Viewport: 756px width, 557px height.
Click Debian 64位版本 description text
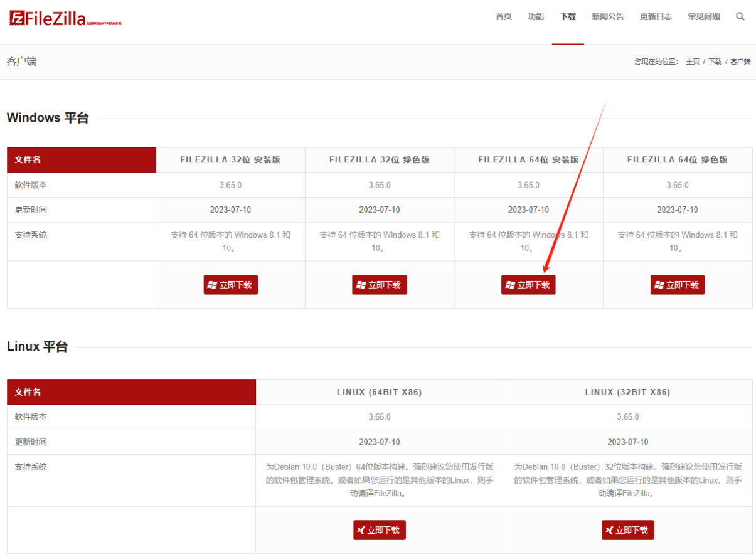(380, 480)
